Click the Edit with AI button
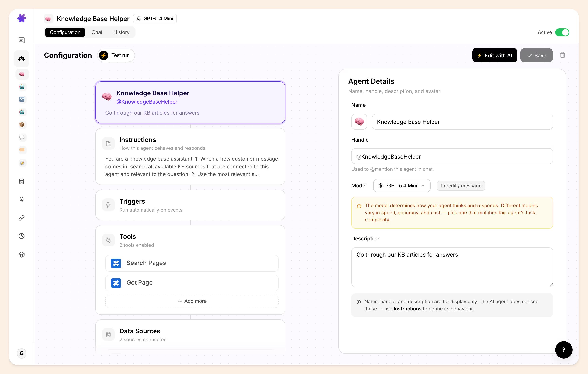The width and height of the screenshot is (588, 374). click(x=494, y=55)
